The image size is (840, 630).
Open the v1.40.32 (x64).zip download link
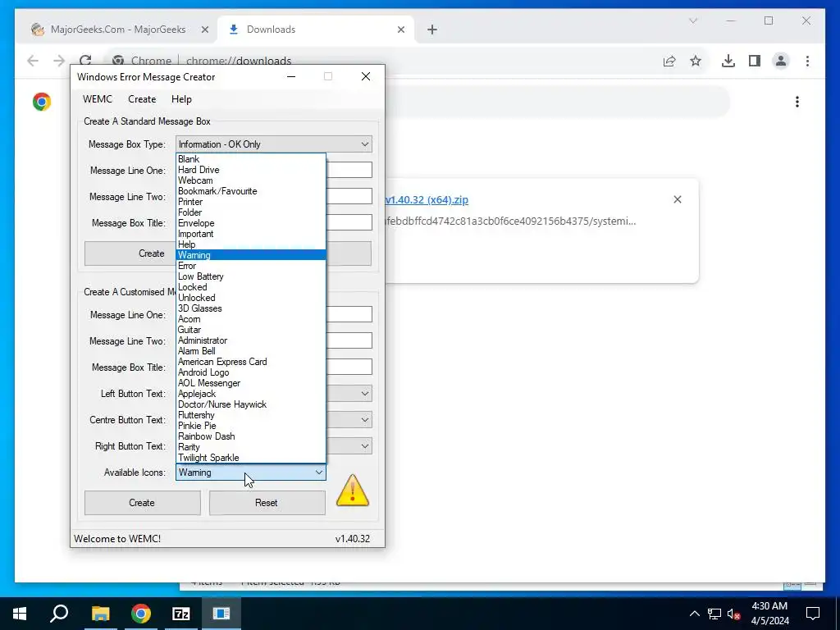point(427,200)
